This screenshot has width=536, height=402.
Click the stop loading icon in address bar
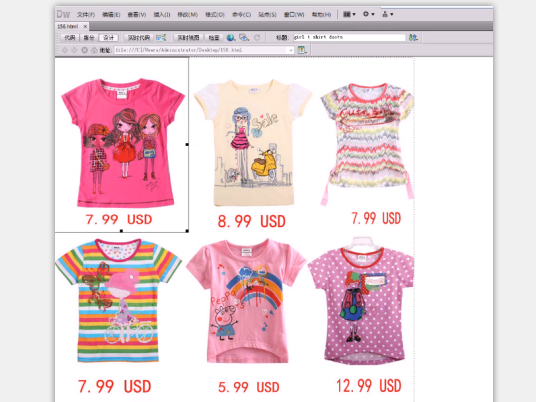84,50
